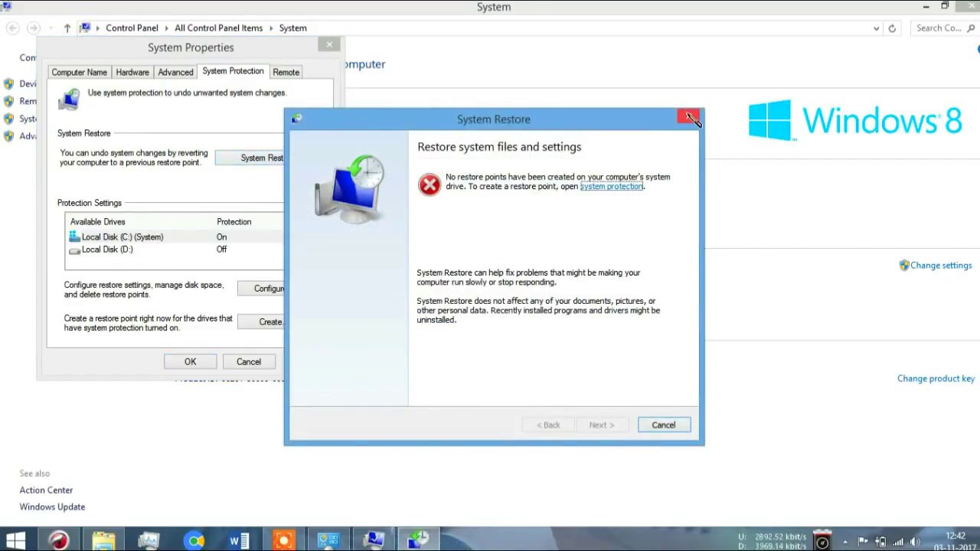Click Cancel in System Restore wizard
This screenshot has height=551, width=980.
tap(664, 425)
